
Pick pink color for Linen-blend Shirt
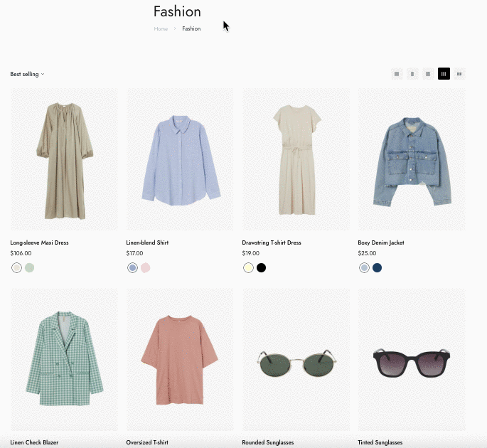(x=146, y=268)
